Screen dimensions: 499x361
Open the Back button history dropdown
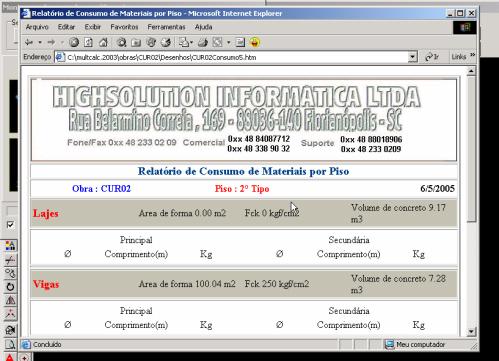click(x=40, y=43)
